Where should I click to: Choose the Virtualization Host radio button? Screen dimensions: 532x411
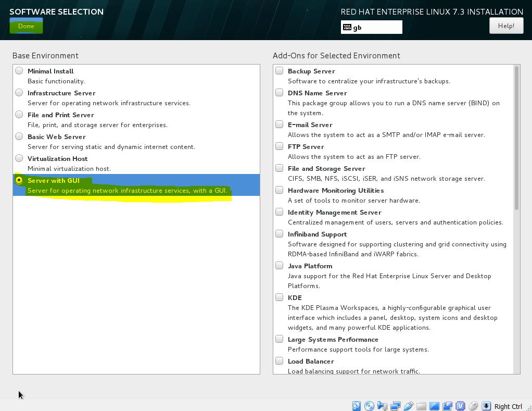19,158
